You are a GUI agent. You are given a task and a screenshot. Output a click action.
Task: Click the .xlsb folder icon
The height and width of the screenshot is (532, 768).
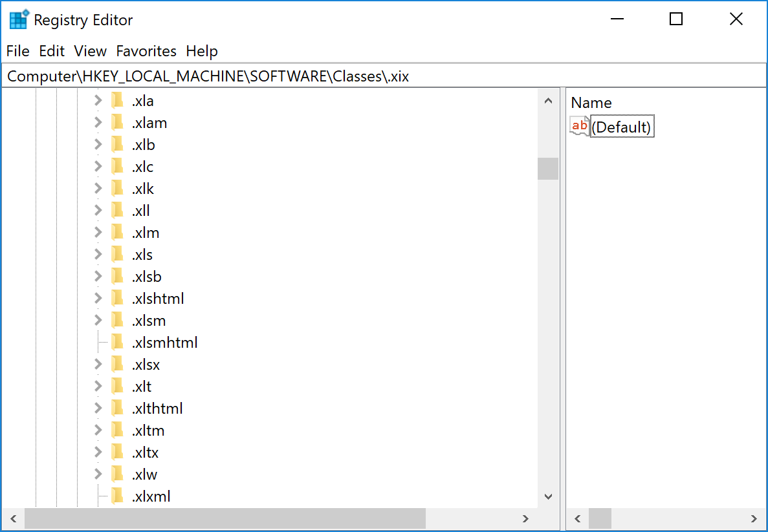117,277
